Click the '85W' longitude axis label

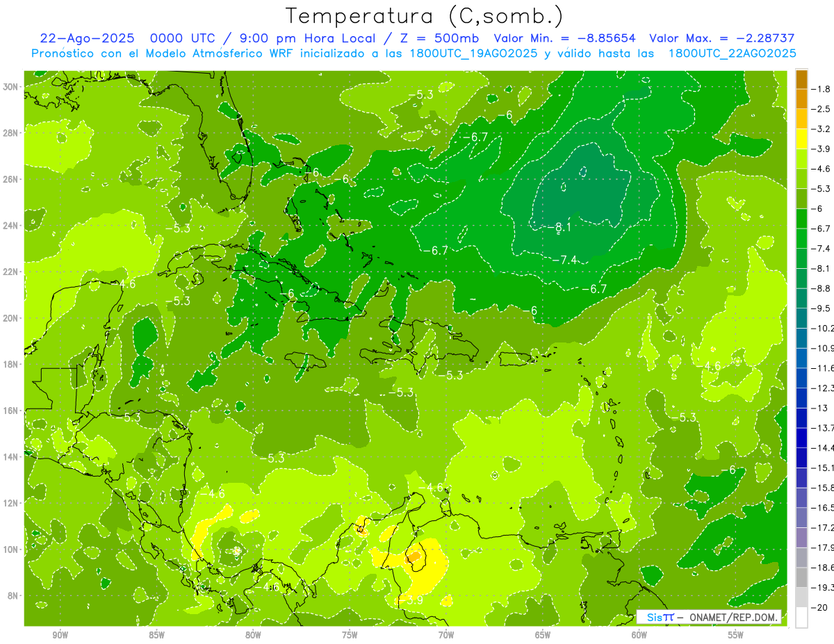tap(156, 635)
